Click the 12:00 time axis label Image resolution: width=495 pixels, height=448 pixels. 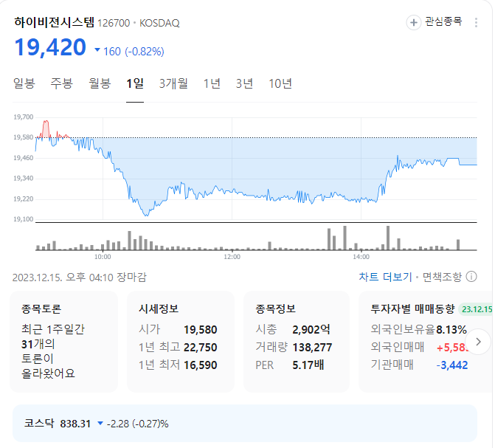click(x=232, y=257)
